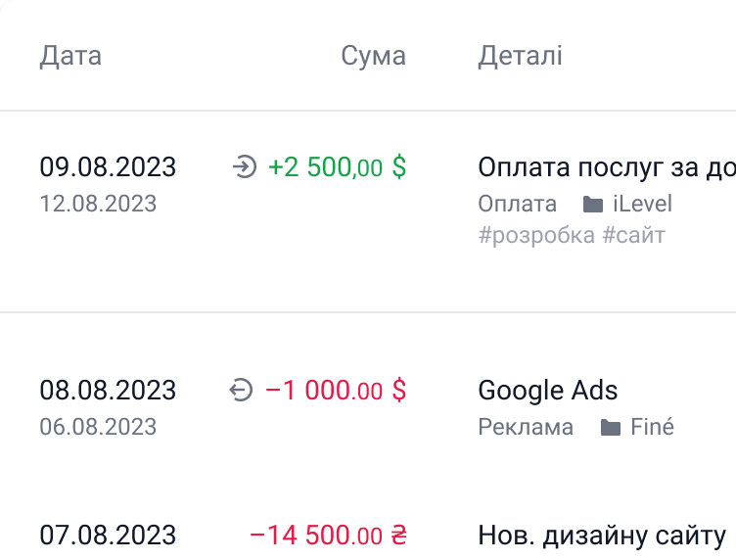Image resolution: width=736 pixels, height=560 pixels.
Task: Open the Google Ads transaction
Action: tap(548, 391)
